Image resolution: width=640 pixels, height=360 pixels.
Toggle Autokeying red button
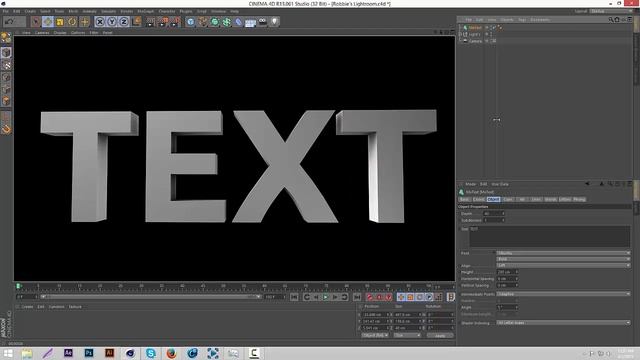click(x=379, y=297)
